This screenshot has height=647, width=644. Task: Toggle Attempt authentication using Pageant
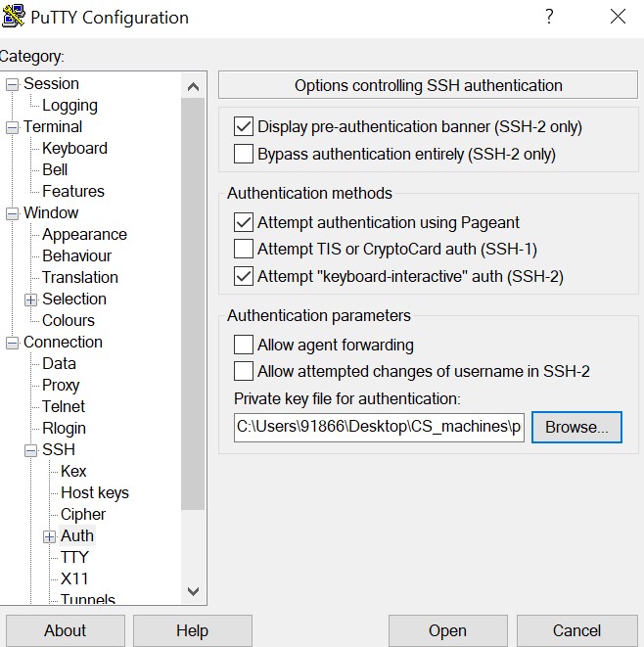[x=244, y=222]
